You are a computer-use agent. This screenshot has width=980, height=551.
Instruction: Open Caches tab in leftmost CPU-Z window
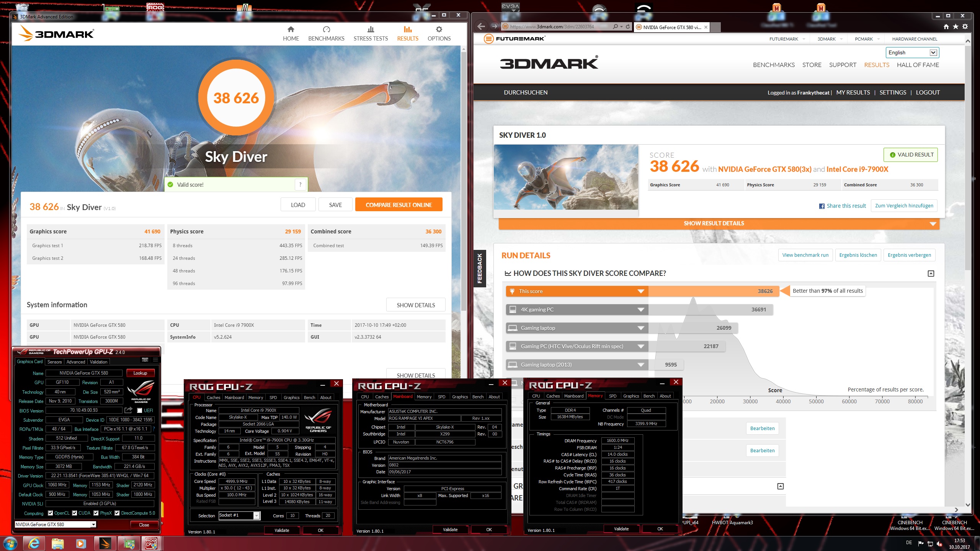(x=213, y=398)
